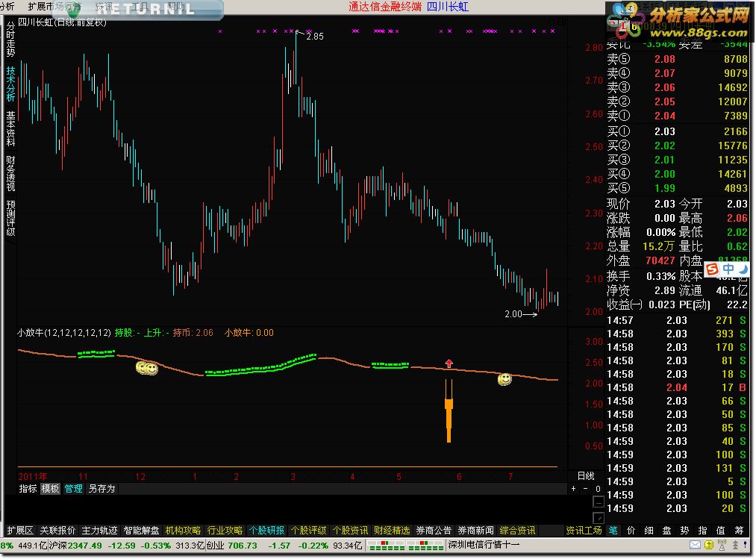756x559 pixels.
Task: Click the Sogou S input method icon
Action: [x=712, y=269]
